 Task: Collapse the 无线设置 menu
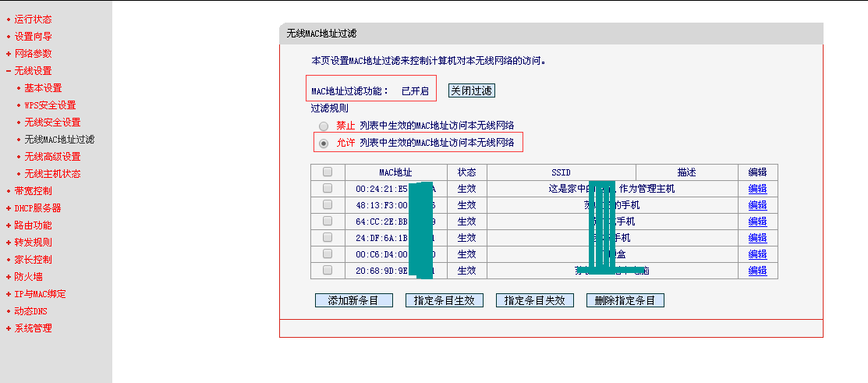click(34, 71)
